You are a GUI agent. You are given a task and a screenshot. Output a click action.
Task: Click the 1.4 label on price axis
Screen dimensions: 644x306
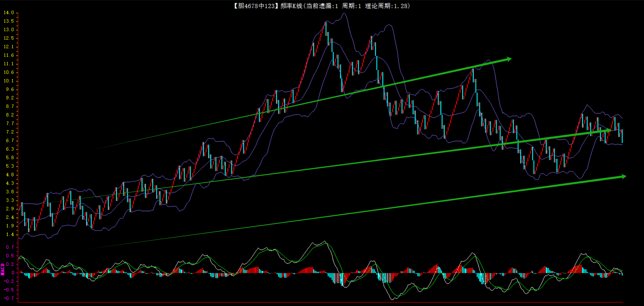(10, 234)
